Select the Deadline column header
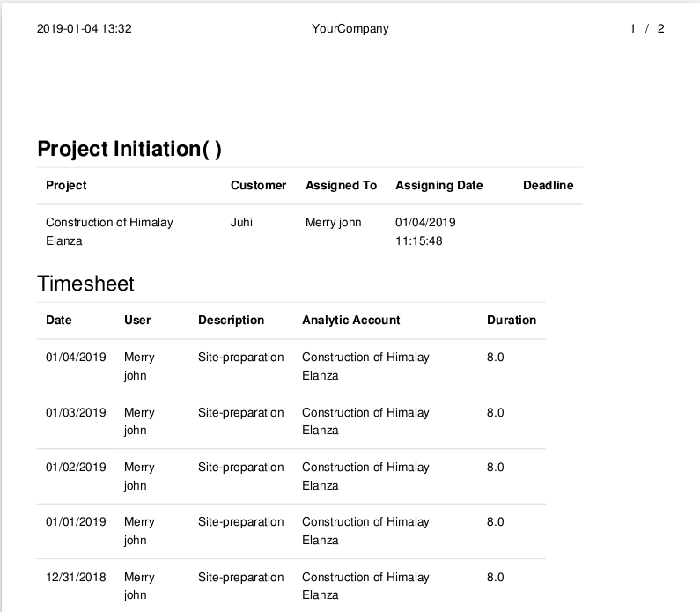Image resolution: width=700 pixels, height=612 pixels. [x=548, y=185]
